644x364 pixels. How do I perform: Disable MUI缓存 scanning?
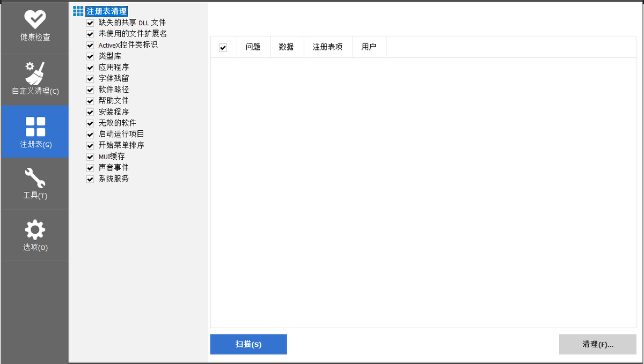(x=90, y=156)
